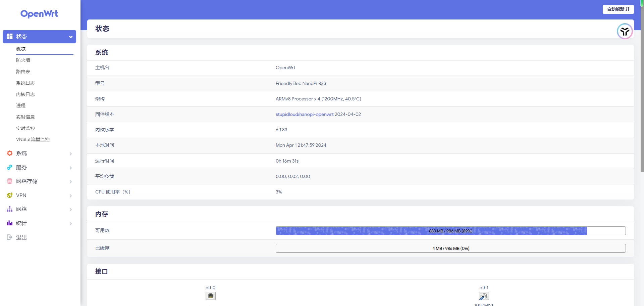Click the 系统 section heading
Screen dimensions: 644x306
pos(102,52)
